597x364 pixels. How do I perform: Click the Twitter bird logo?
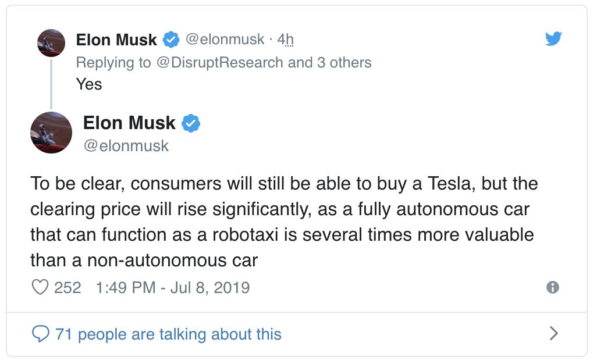(x=553, y=38)
